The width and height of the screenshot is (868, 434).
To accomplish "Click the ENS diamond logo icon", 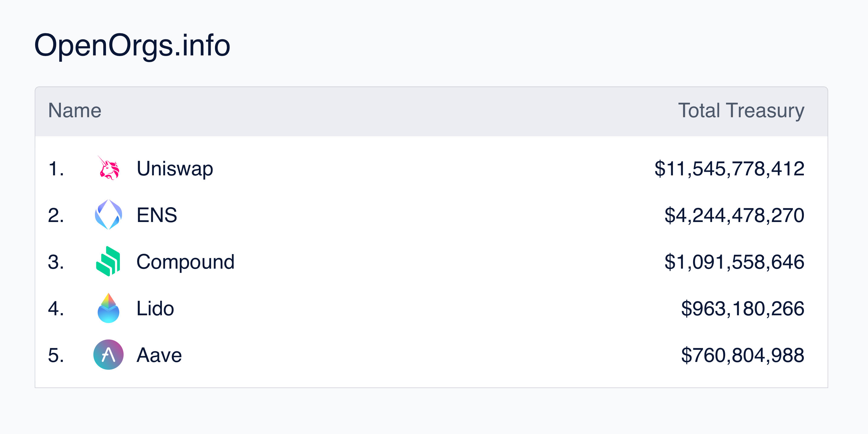I will point(108,215).
